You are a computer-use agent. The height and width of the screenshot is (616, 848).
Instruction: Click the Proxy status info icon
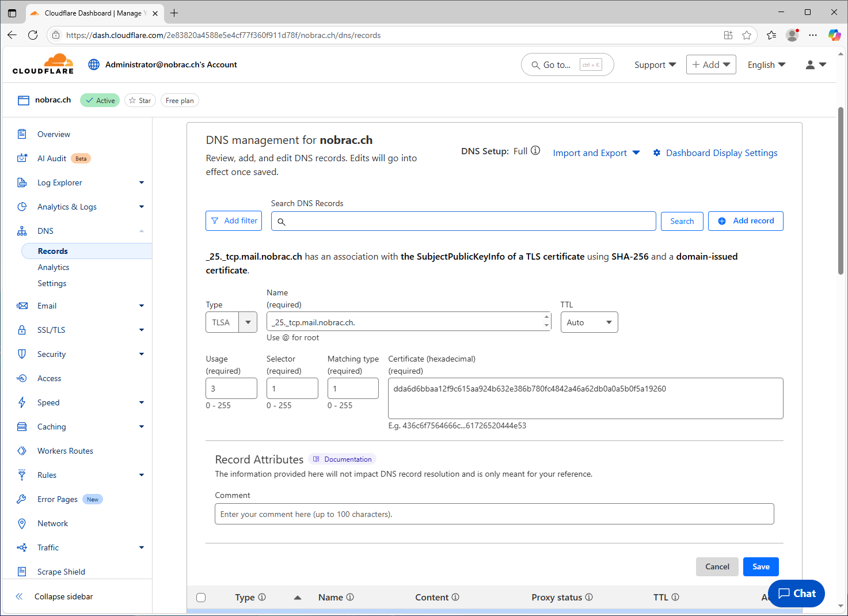click(589, 597)
